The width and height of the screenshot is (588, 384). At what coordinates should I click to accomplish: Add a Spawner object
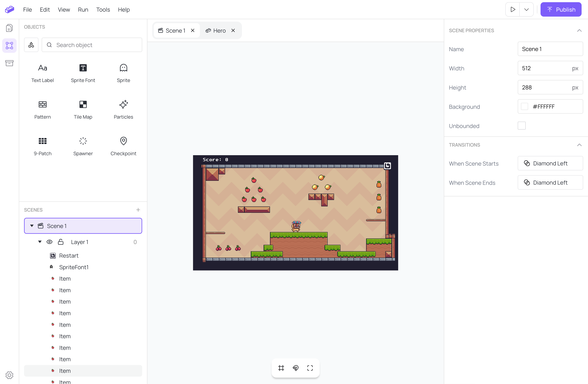pos(83,146)
